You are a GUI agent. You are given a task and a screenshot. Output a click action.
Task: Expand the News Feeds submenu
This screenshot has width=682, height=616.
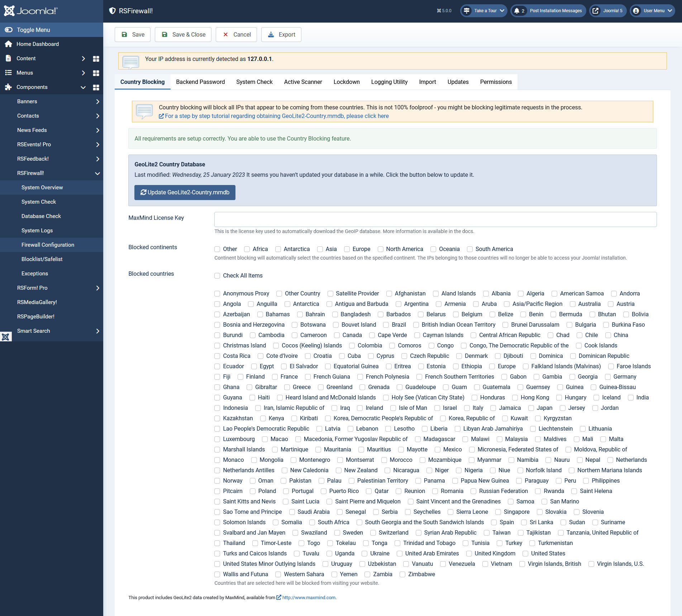coord(97,130)
